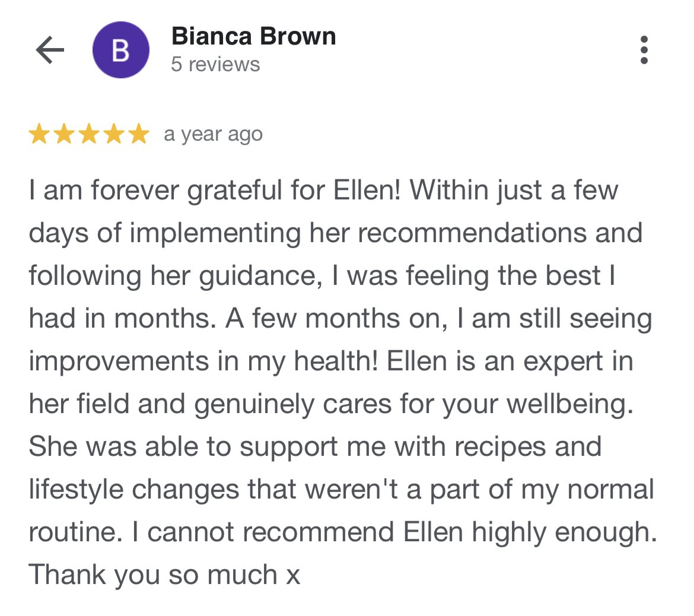Click the first gold star

39,134
